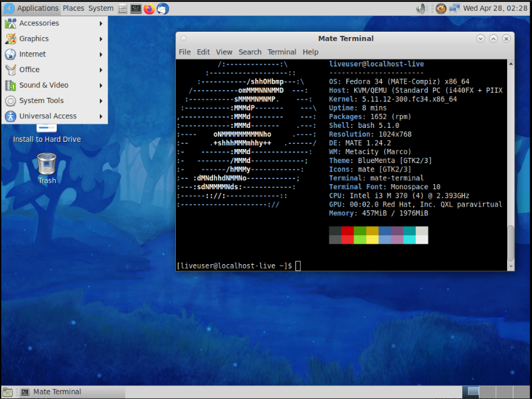Viewport: 532px width, 399px height.
Task: Launch the terminal from the top panel icon
Action: (136, 9)
